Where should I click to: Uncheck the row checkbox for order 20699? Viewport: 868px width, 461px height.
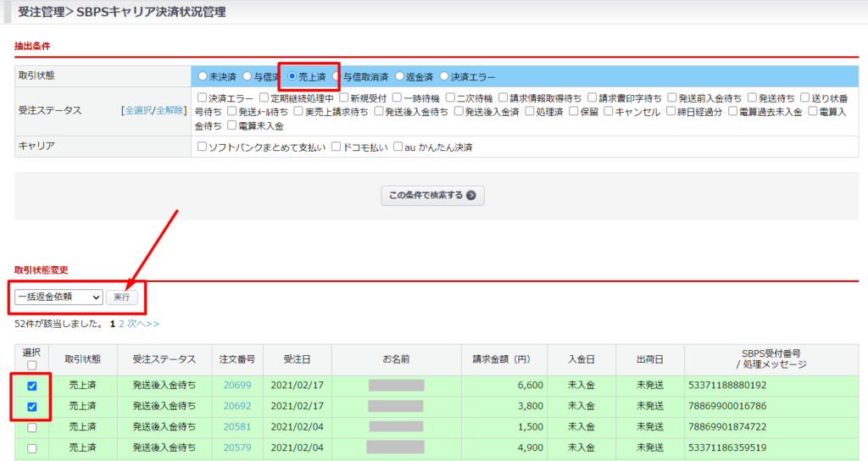pos(31,386)
